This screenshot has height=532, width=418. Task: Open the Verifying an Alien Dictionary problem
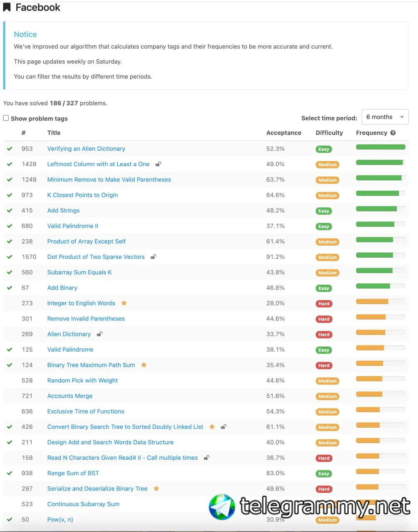click(x=86, y=148)
